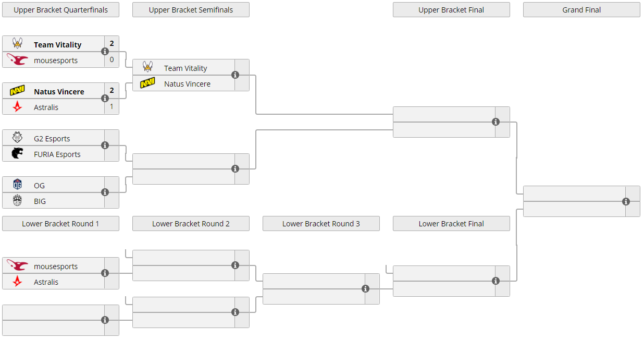
Task: Open info for Team Vitality vs mousesports quarterfinal
Action: pyautogui.click(x=105, y=52)
